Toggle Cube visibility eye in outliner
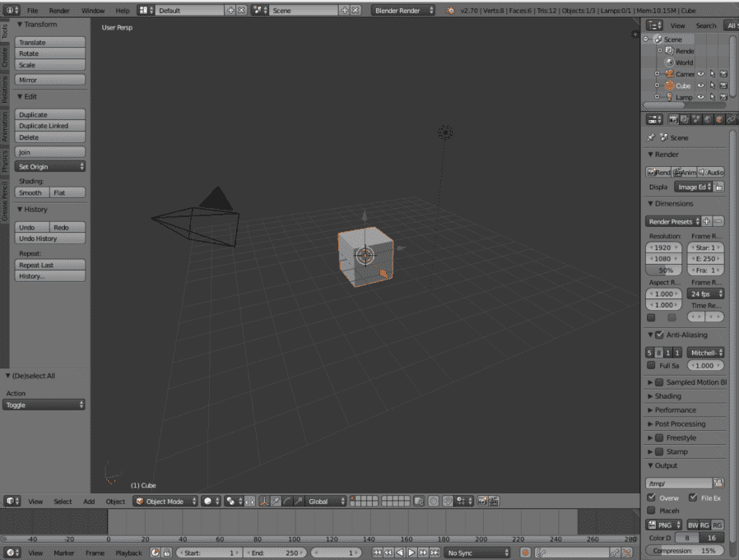 tap(701, 86)
